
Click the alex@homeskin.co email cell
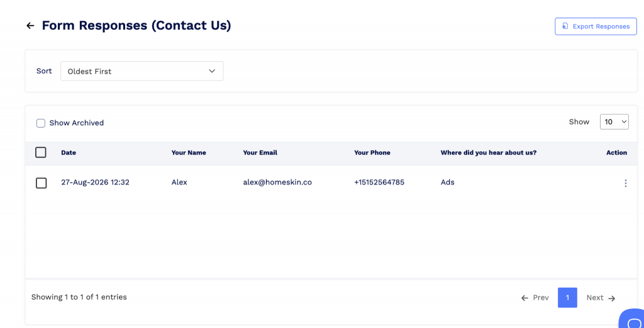click(277, 182)
